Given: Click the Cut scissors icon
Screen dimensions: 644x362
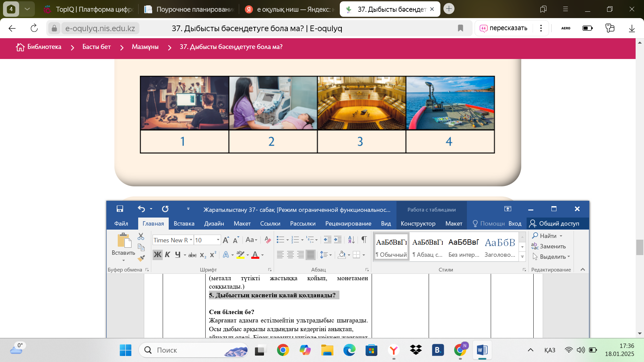Looking at the screenshot, I should pyautogui.click(x=141, y=237).
